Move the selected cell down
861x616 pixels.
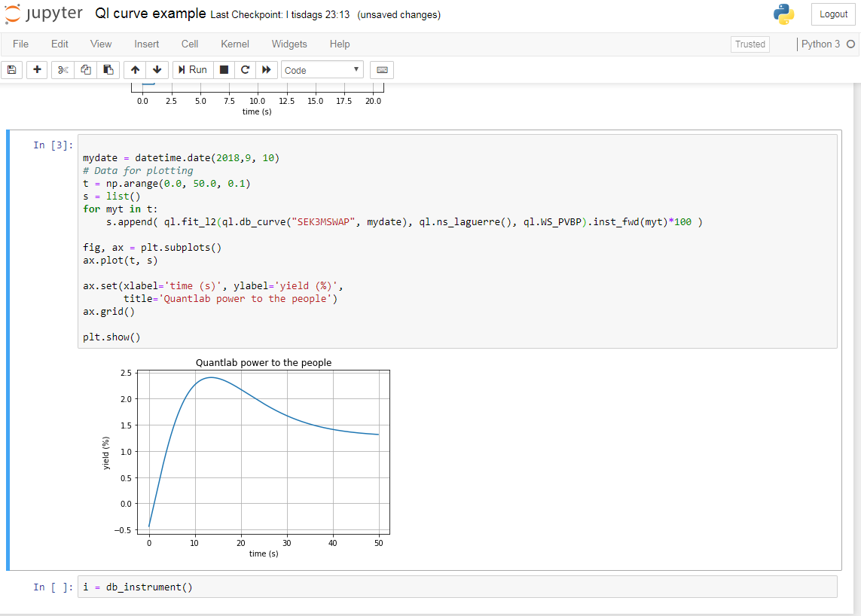(x=157, y=70)
